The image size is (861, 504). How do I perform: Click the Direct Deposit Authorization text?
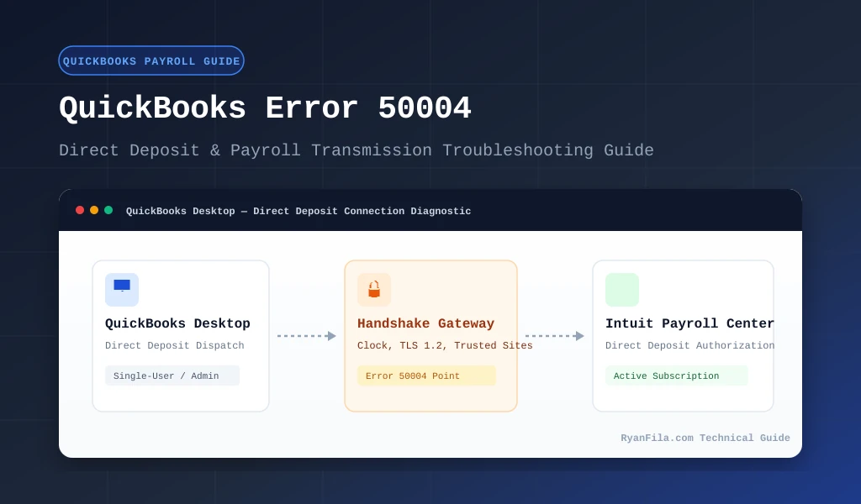point(689,345)
